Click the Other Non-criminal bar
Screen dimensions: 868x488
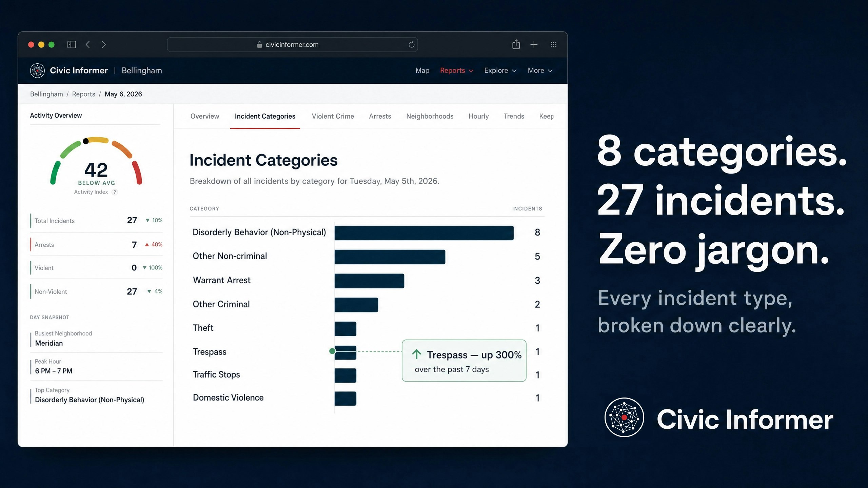pyautogui.click(x=390, y=257)
